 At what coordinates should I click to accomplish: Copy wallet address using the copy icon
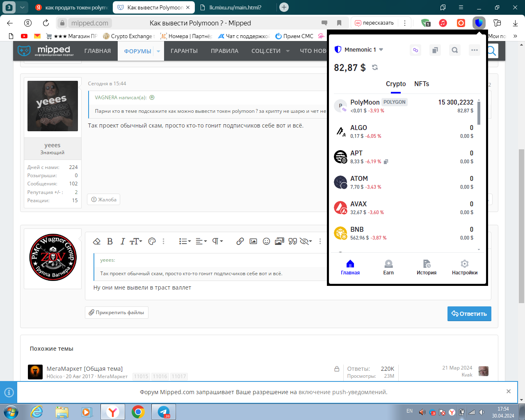435,50
